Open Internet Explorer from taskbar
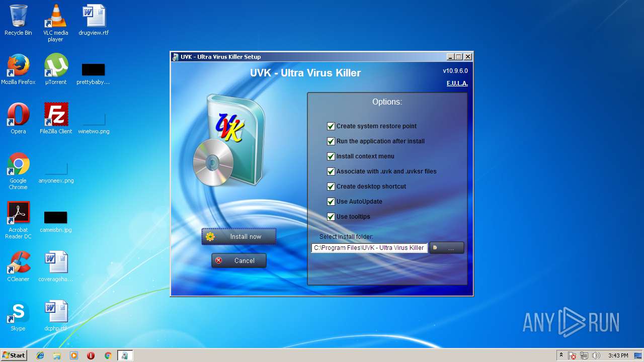The image size is (644, 362). click(40, 355)
